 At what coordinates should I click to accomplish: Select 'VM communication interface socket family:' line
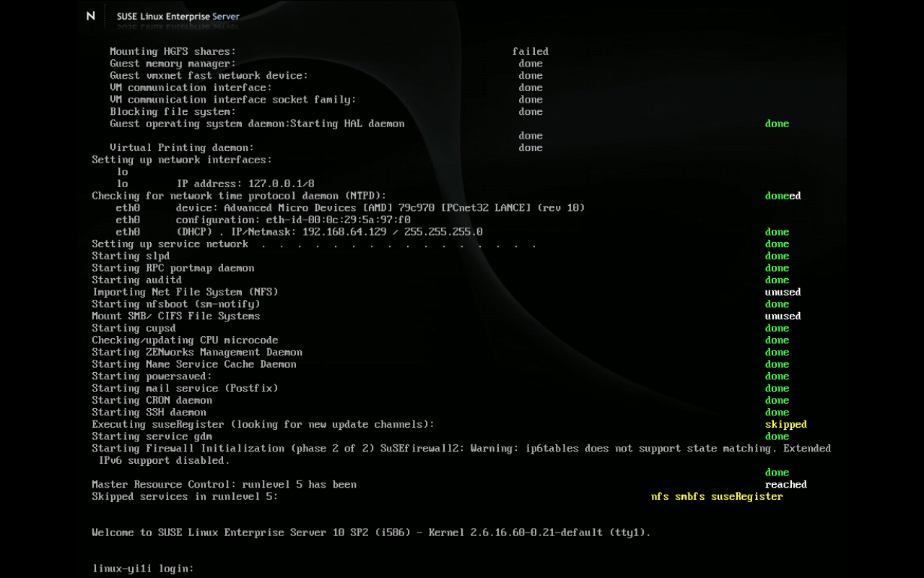[x=232, y=100]
